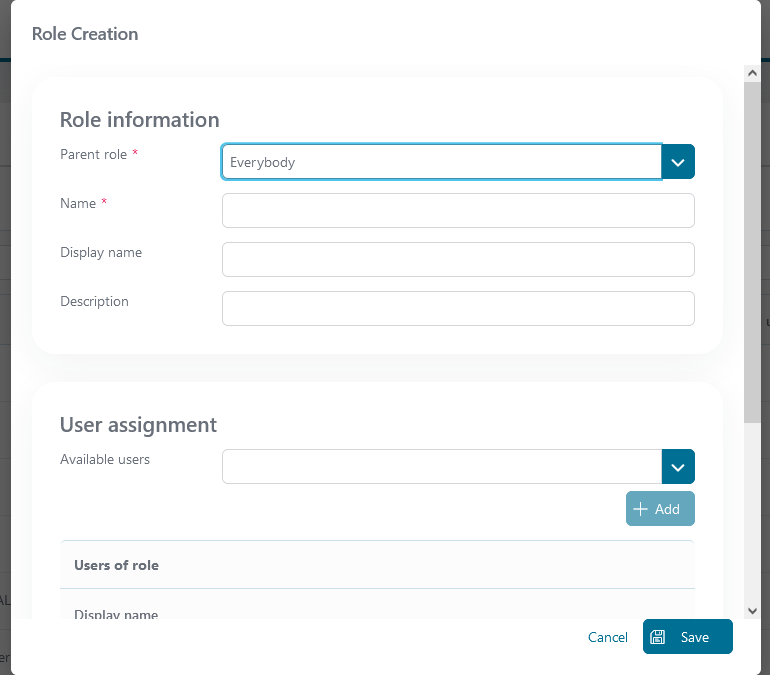Click the Role information heading
770x675 pixels.
[x=139, y=120]
